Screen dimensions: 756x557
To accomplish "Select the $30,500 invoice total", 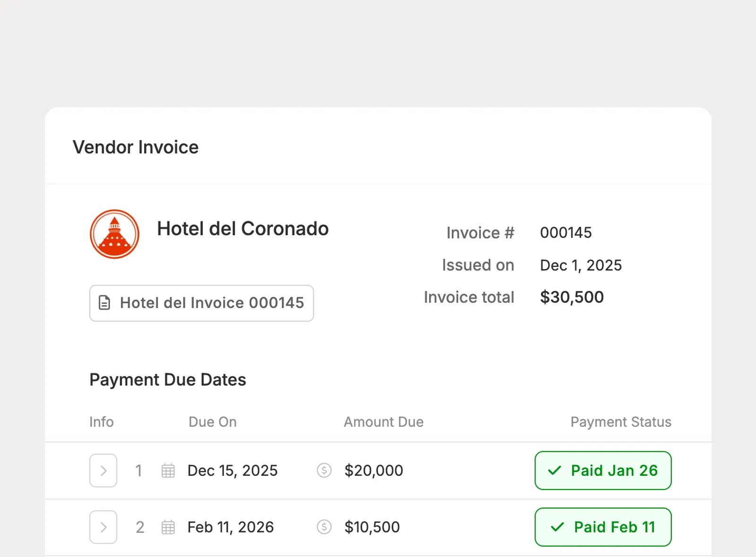I will (572, 297).
